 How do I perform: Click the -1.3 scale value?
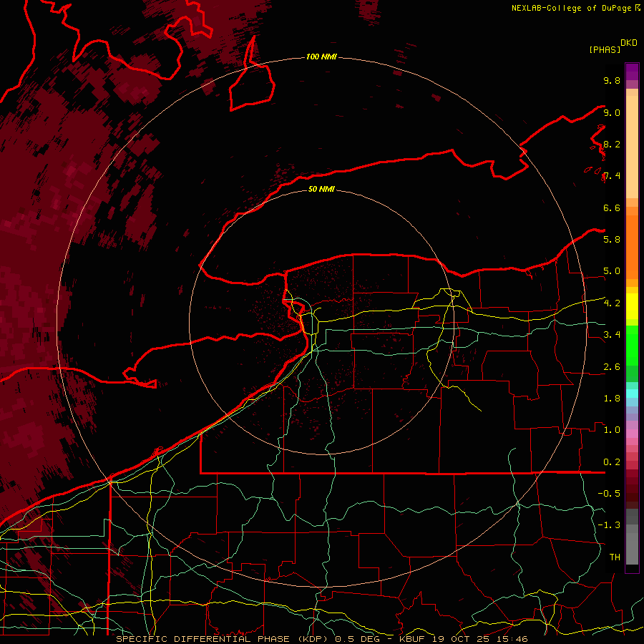[x=609, y=525]
